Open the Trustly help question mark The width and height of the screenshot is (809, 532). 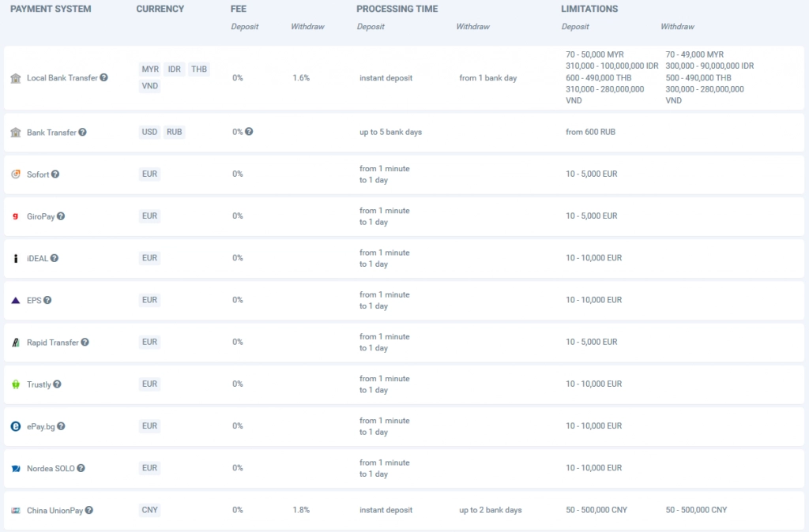pos(57,384)
